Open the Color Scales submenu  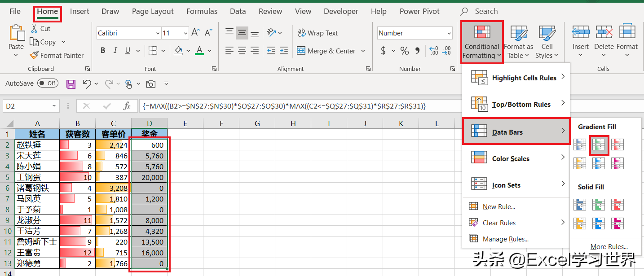tap(516, 158)
